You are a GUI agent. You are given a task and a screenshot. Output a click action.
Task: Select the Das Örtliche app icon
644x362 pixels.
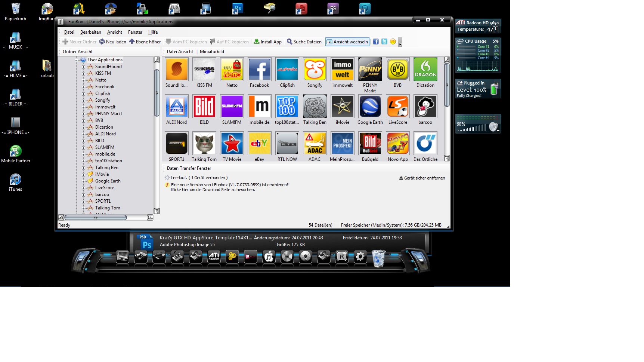coord(425,143)
